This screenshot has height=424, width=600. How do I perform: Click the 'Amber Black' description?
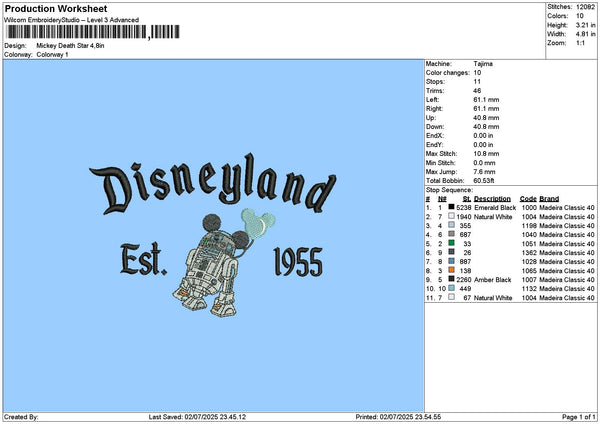(x=492, y=280)
